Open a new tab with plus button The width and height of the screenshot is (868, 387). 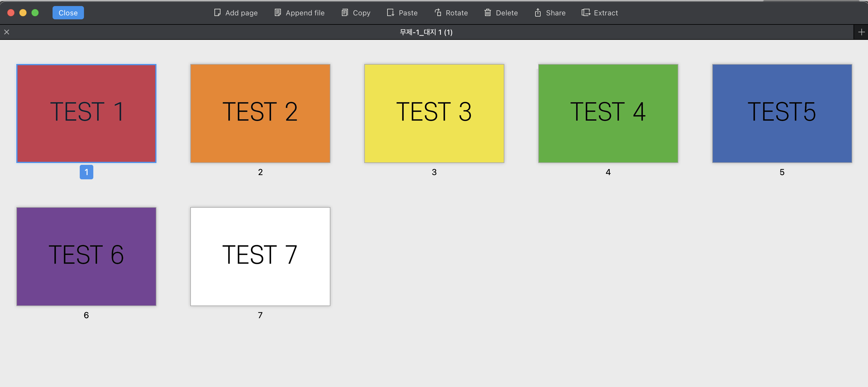[x=861, y=32]
